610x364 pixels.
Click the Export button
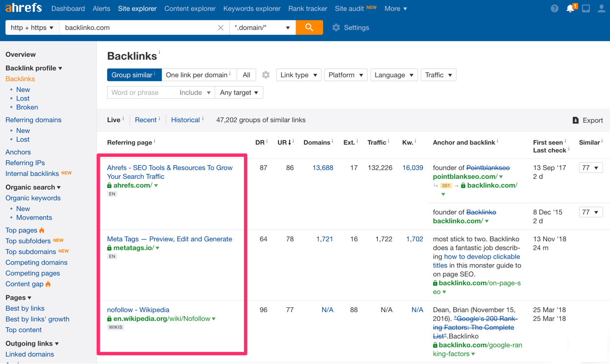pyautogui.click(x=588, y=120)
